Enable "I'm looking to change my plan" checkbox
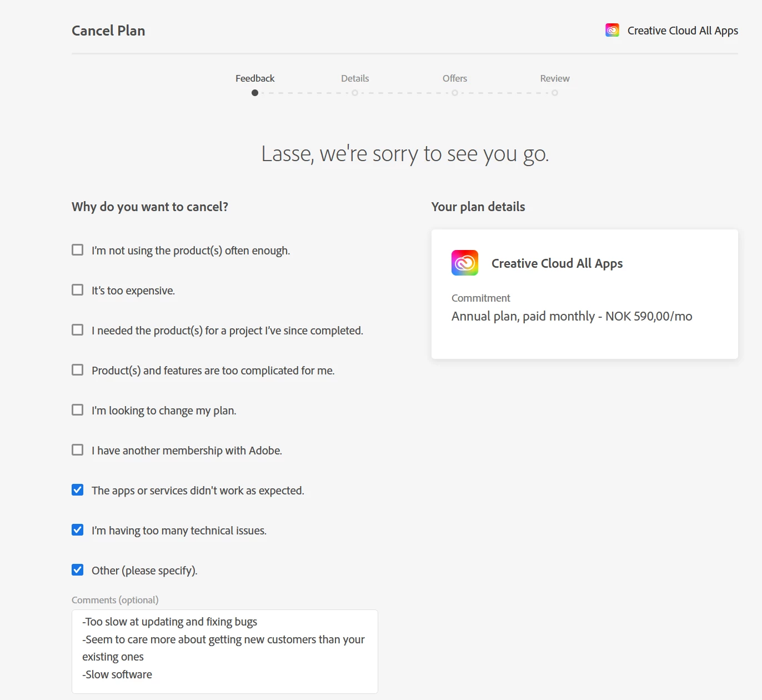 tap(78, 410)
